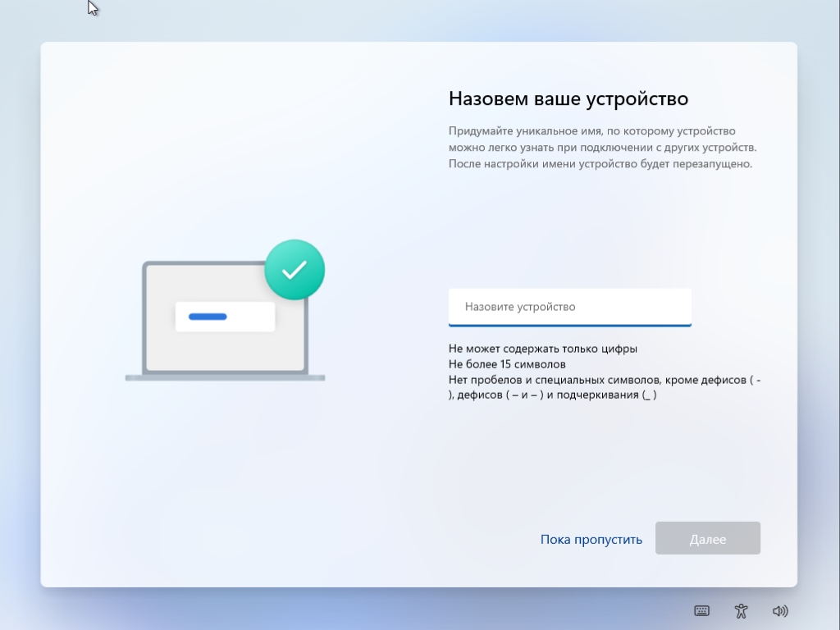Click the "Далее" button
Screen dimensions: 840x630
click(708, 538)
